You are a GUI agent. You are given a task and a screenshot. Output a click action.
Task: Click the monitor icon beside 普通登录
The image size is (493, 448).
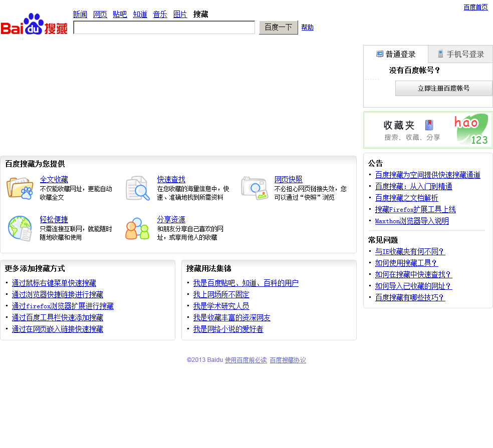(x=380, y=54)
